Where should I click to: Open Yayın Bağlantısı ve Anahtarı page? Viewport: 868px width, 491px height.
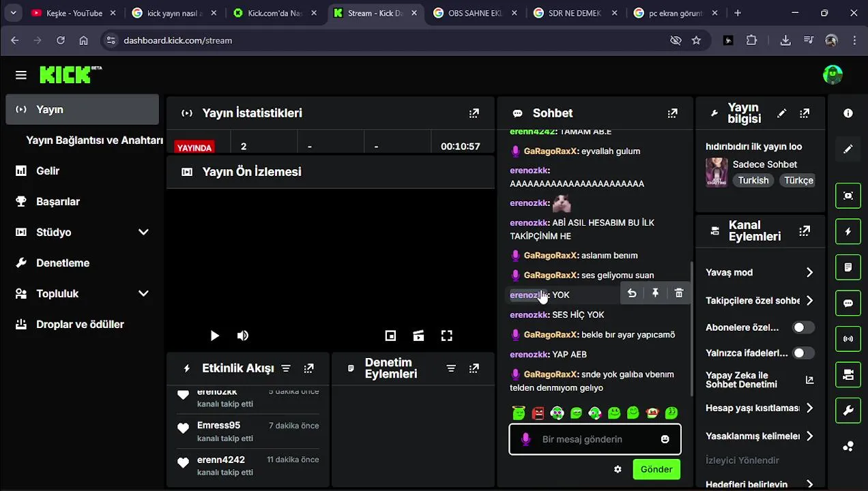tap(94, 140)
